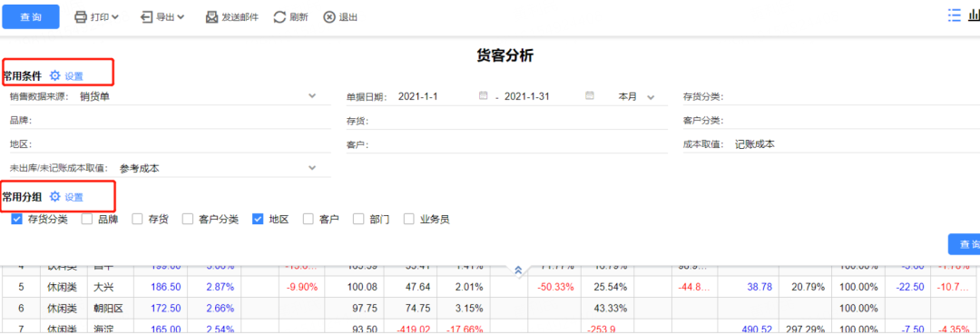The width and height of the screenshot is (980, 335).
Task: Click end date calendar icon
Action: pyautogui.click(x=590, y=96)
